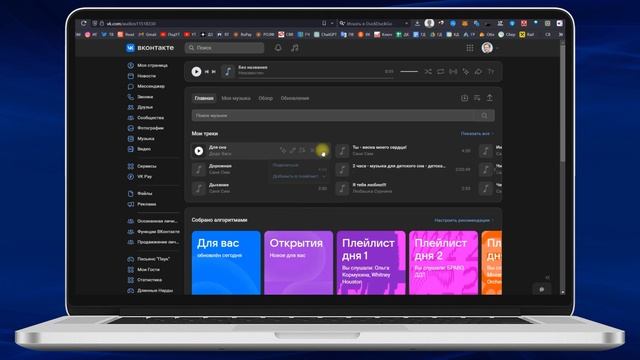The image size is (640, 360).
Task: Open the Для вас playlist card
Action: click(226, 262)
